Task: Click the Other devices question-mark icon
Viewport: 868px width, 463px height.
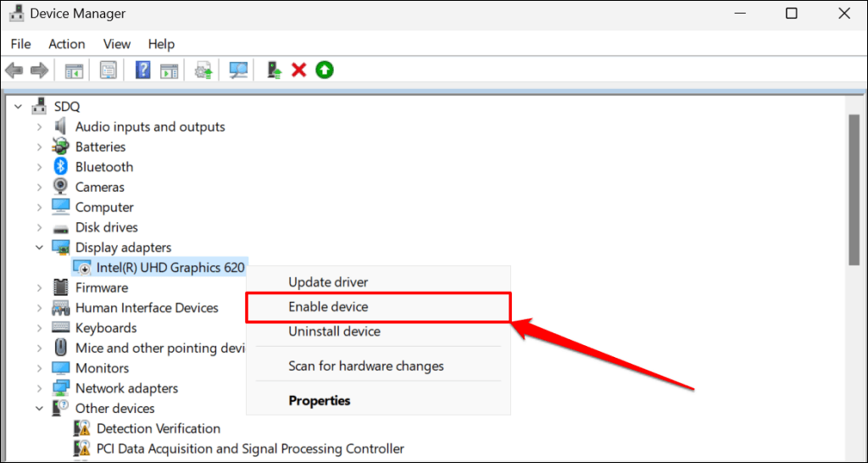Action: [60, 408]
